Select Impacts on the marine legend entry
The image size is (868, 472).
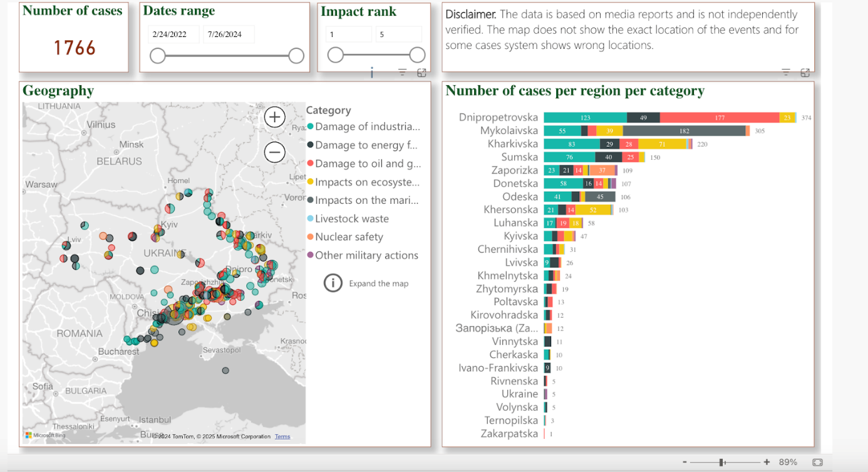pyautogui.click(x=364, y=200)
